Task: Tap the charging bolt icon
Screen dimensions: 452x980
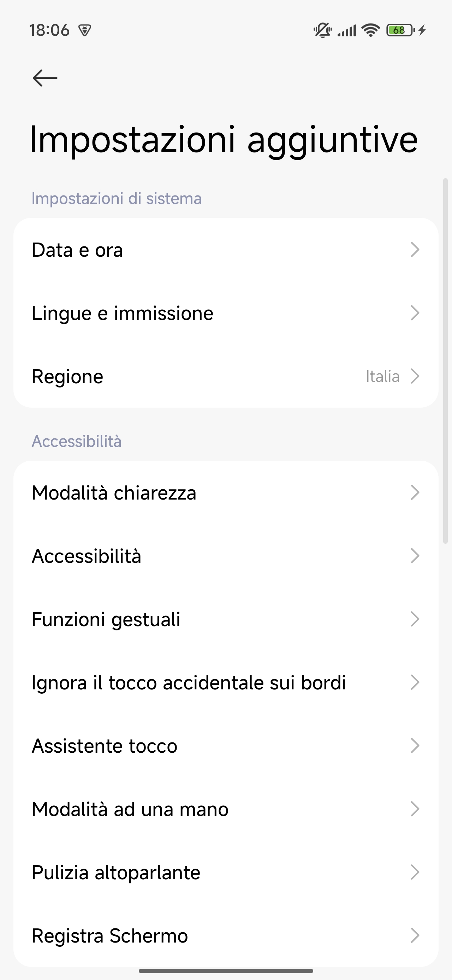Action: (x=422, y=30)
